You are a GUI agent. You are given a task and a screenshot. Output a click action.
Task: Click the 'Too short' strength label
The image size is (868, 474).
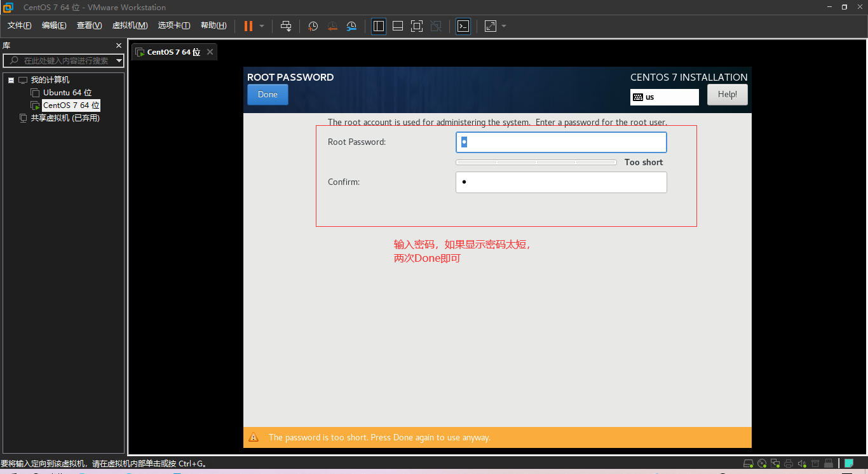pos(644,163)
